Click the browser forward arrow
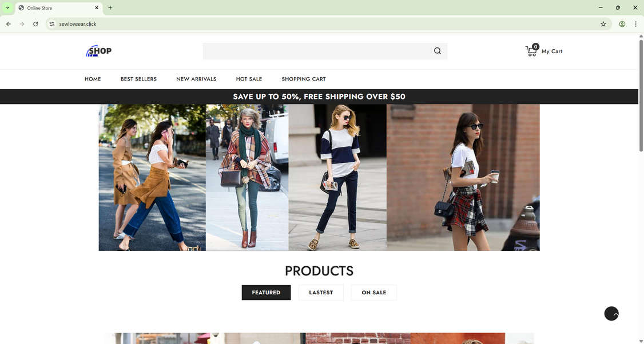Viewport: 644px width, 344px height. pos(22,24)
